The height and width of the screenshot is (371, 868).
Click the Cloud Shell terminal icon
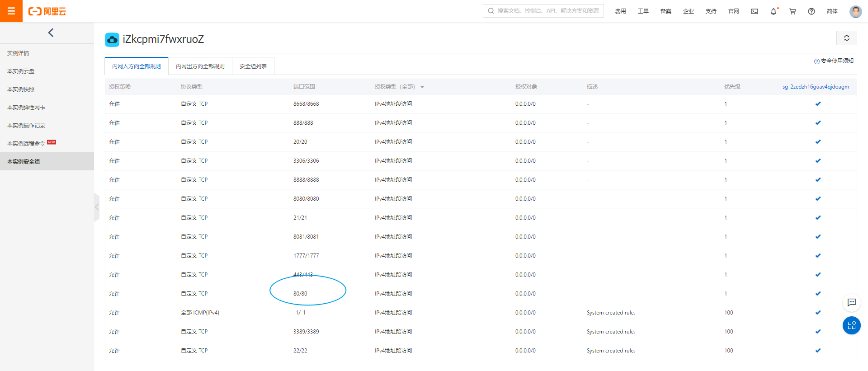tap(755, 11)
